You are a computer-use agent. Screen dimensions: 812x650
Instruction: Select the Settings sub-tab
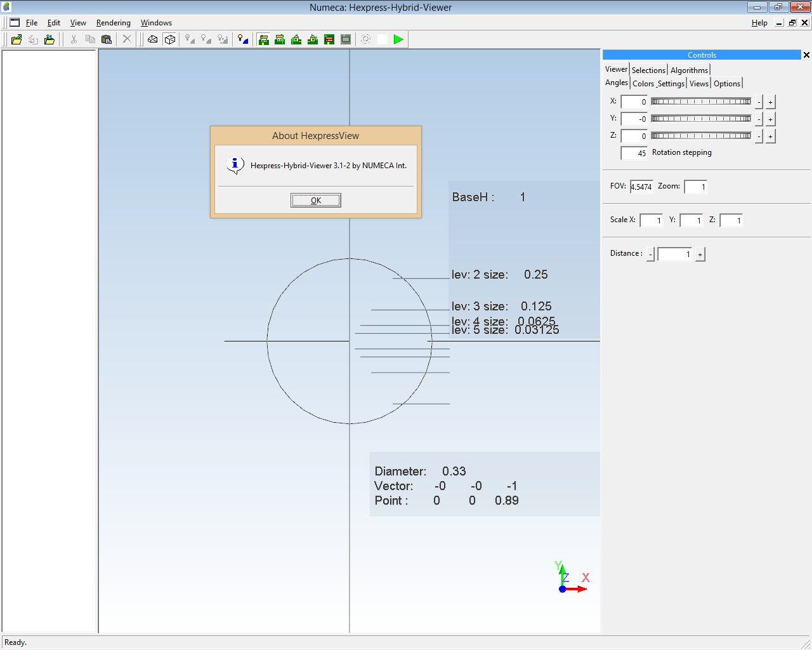tap(671, 84)
